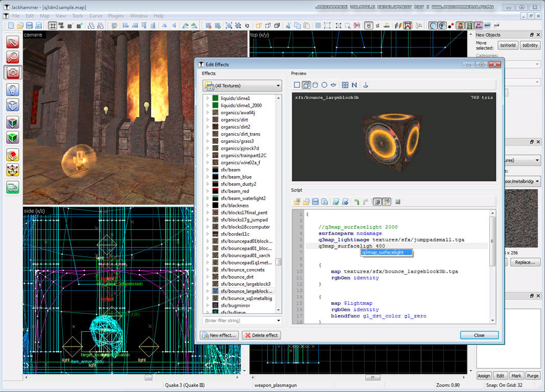Toggle the cube preview shape in Edit Effects
The width and height of the screenshot is (545, 392).
[x=306, y=85]
